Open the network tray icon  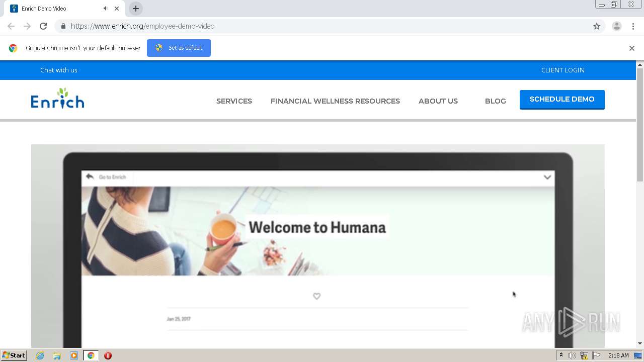[x=584, y=355]
